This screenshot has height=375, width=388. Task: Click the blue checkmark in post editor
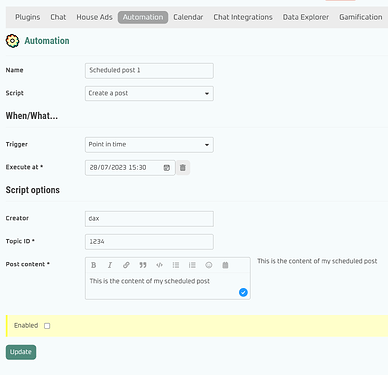tap(243, 292)
